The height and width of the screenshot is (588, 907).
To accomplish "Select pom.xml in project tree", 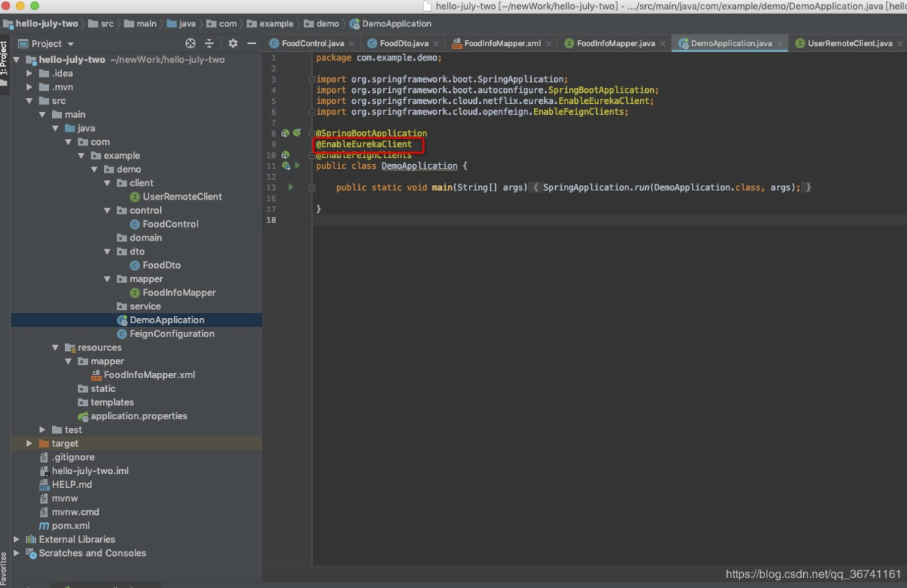I will [71, 527].
